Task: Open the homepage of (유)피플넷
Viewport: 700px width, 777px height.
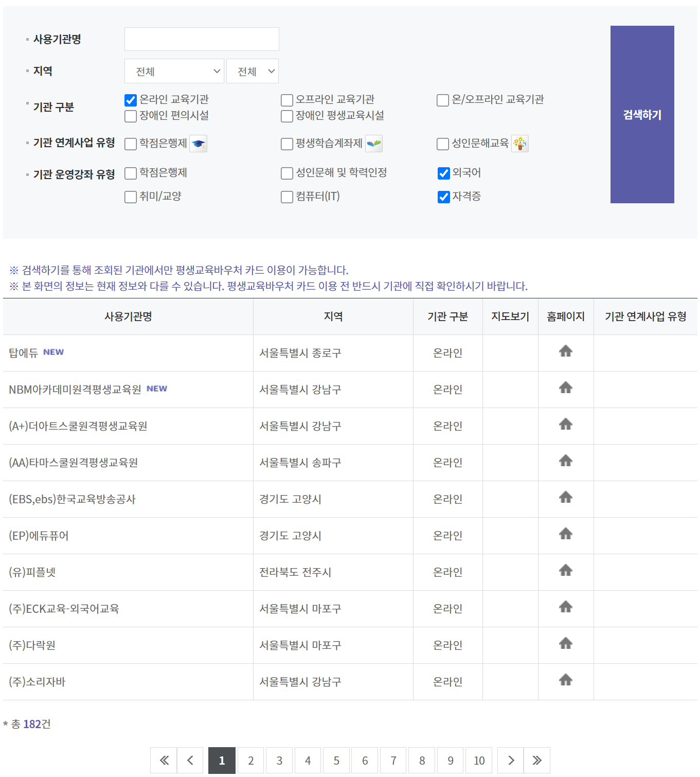Action: 566,570
